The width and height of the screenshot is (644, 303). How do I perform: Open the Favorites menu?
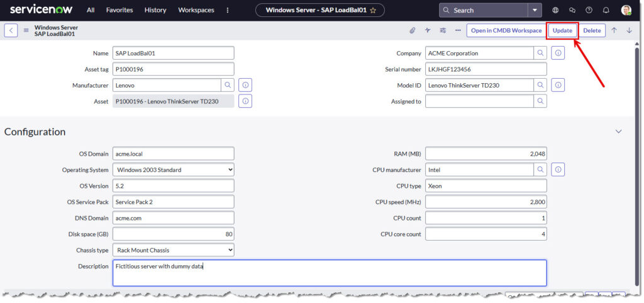pos(119,10)
